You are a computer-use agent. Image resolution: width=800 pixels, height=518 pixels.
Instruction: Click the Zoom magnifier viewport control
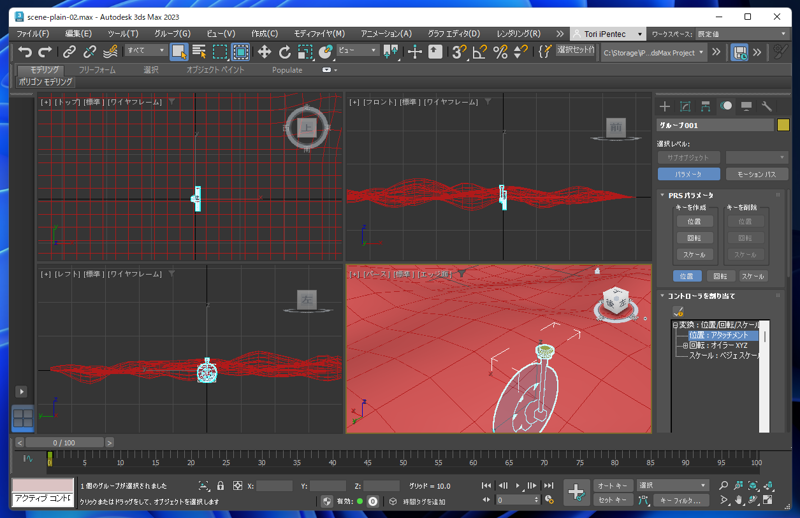tap(723, 485)
